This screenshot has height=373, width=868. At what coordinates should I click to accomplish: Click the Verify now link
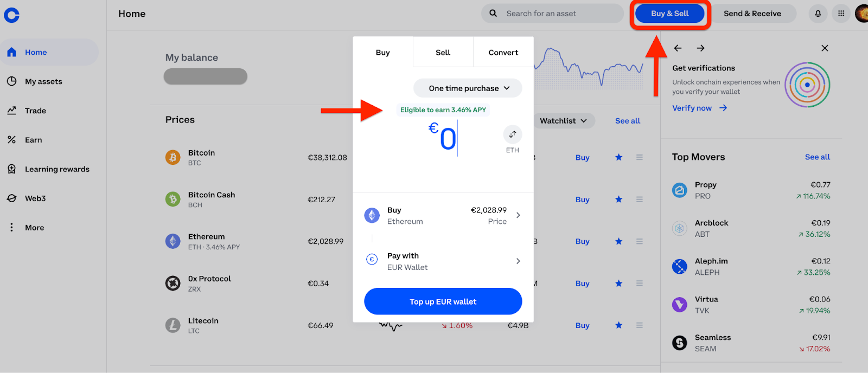[x=700, y=108]
